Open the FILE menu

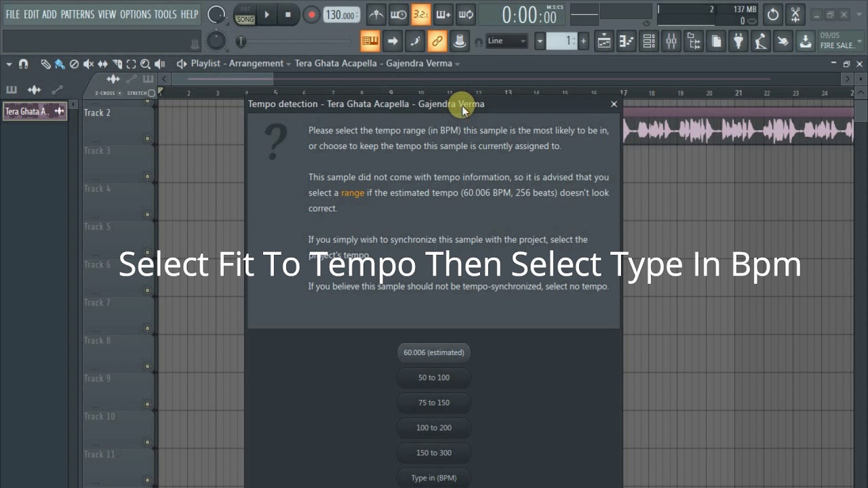[x=13, y=14]
